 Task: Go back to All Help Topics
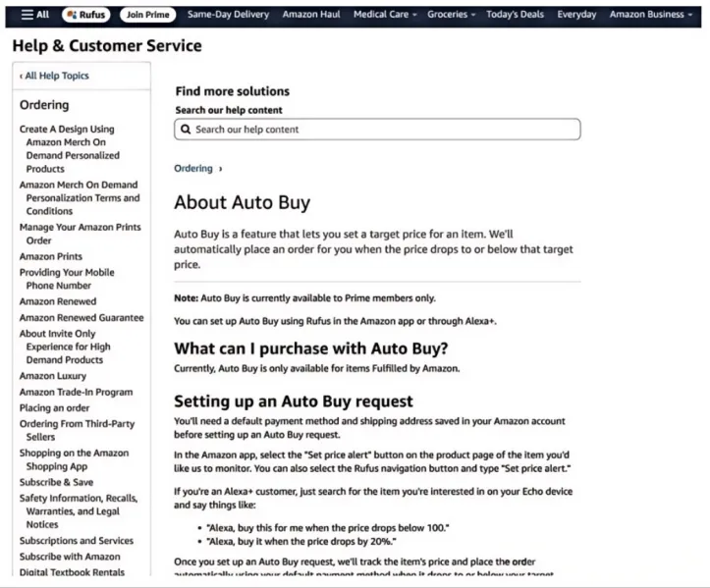pos(54,76)
